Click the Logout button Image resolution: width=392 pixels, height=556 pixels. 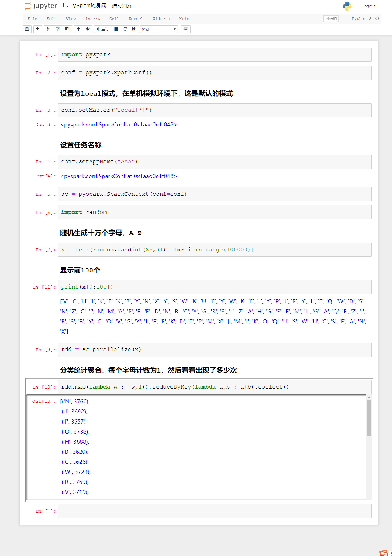[x=369, y=6]
